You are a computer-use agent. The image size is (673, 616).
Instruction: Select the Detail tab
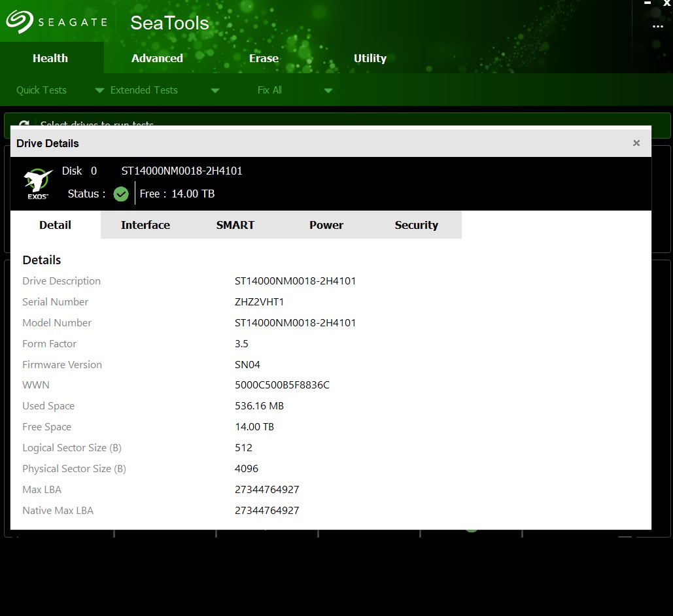(55, 225)
